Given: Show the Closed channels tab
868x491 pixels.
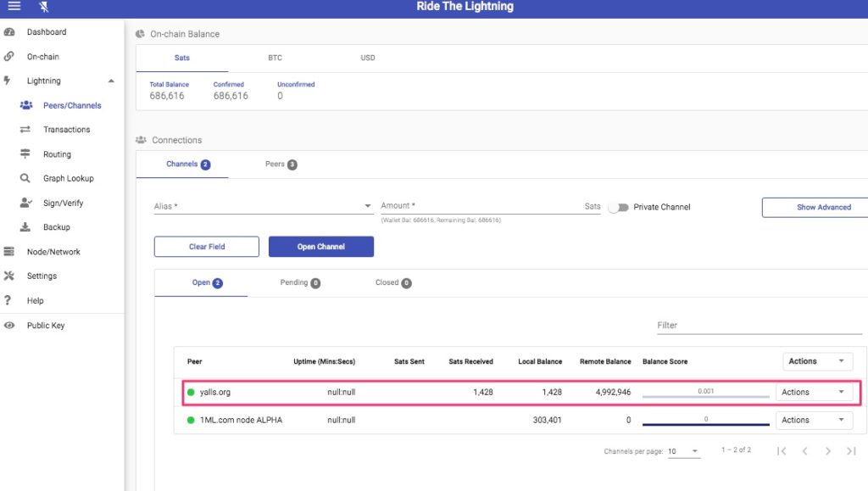Looking at the screenshot, I should click(x=393, y=283).
